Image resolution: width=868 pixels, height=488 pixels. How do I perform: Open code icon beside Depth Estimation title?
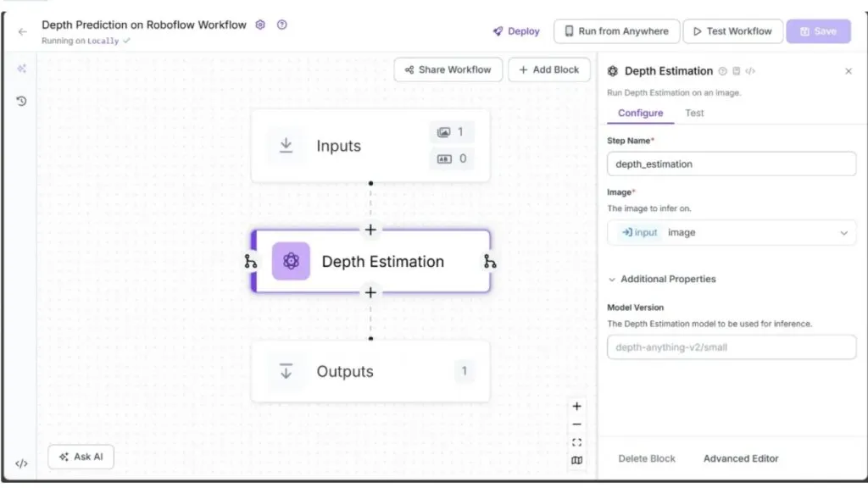(750, 71)
